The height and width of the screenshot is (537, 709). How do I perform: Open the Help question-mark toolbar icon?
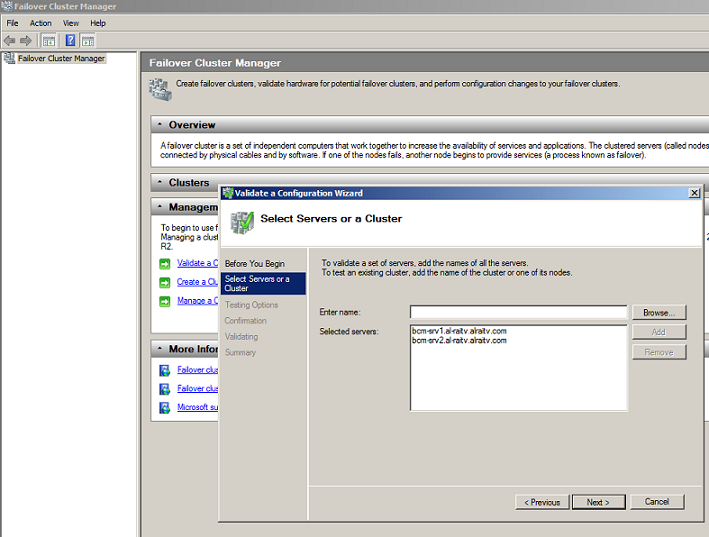[x=70, y=41]
